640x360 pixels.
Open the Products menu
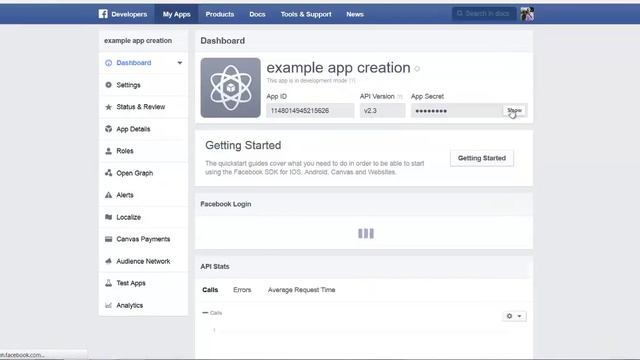pyautogui.click(x=220, y=14)
